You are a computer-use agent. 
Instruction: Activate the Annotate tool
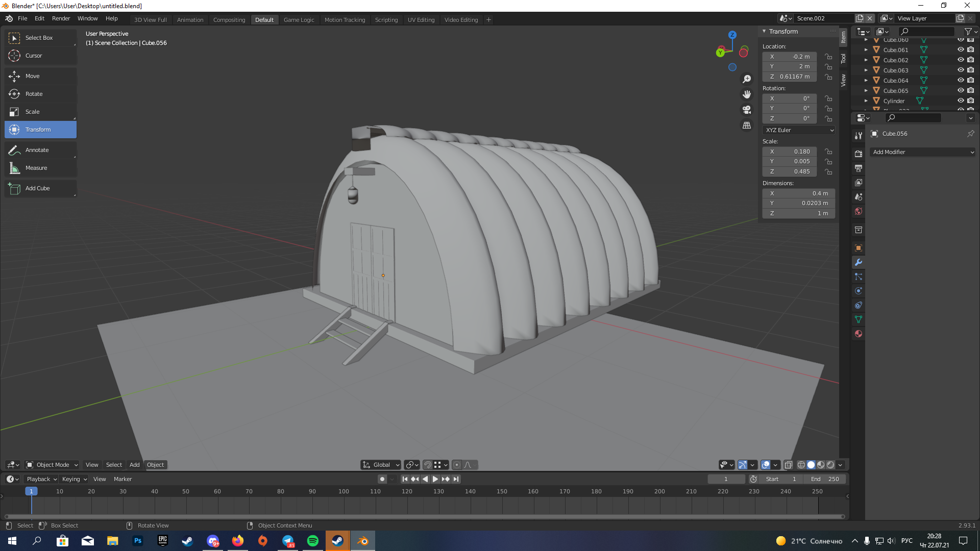click(37, 150)
